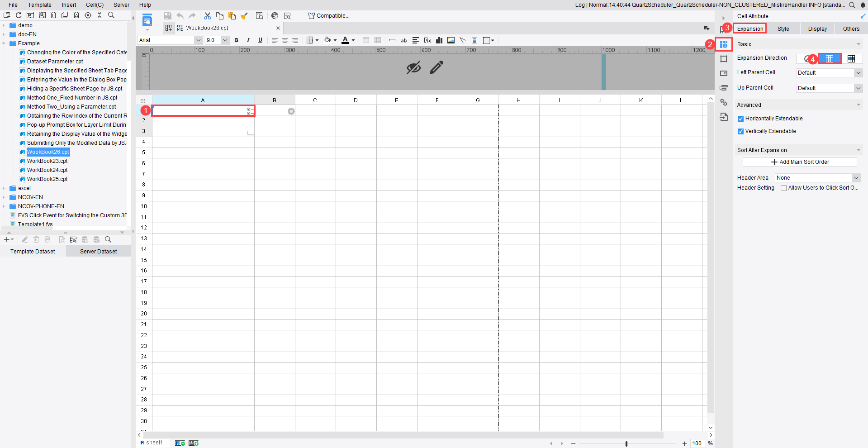Open the preview icon in the toolbar
The width and height of the screenshot is (868, 448).
coord(260,15)
